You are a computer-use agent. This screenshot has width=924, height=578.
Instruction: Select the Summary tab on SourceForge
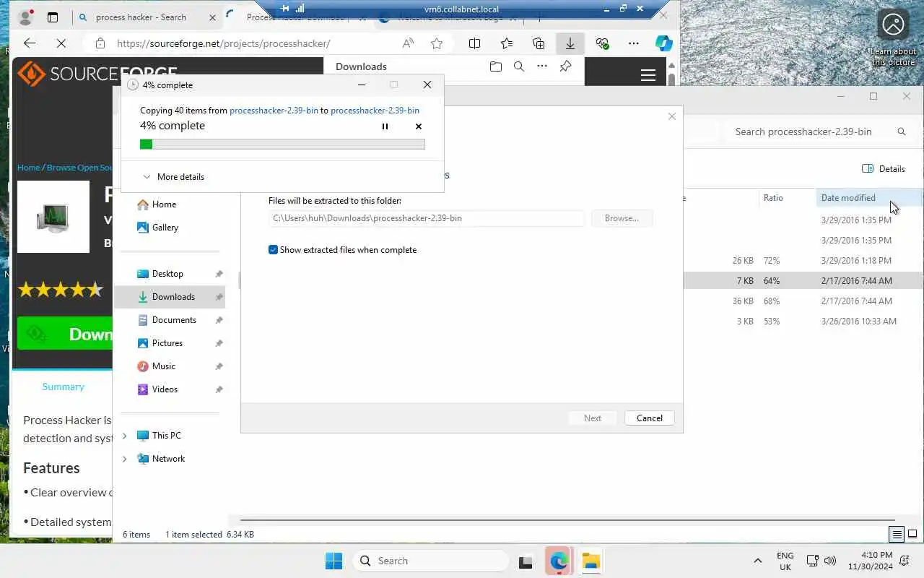[x=63, y=387]
